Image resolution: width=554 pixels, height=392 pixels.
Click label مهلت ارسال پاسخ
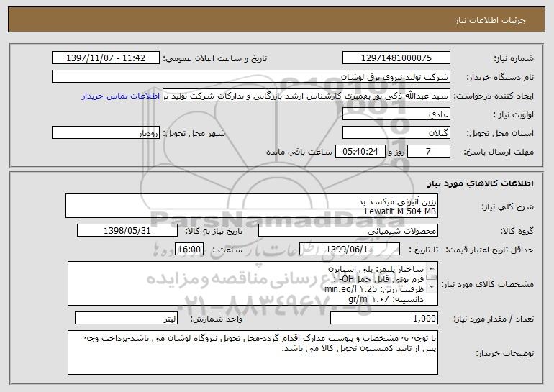point(499,152)
